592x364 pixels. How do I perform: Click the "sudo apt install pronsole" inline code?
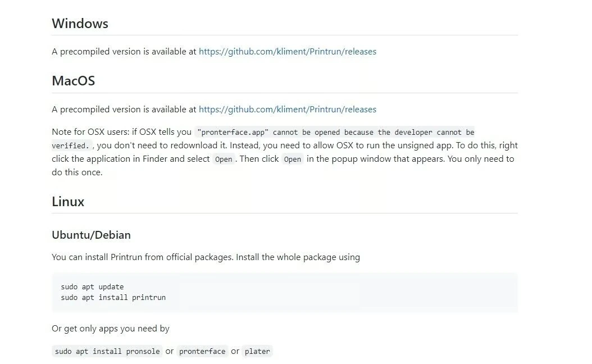pos(107,352)
